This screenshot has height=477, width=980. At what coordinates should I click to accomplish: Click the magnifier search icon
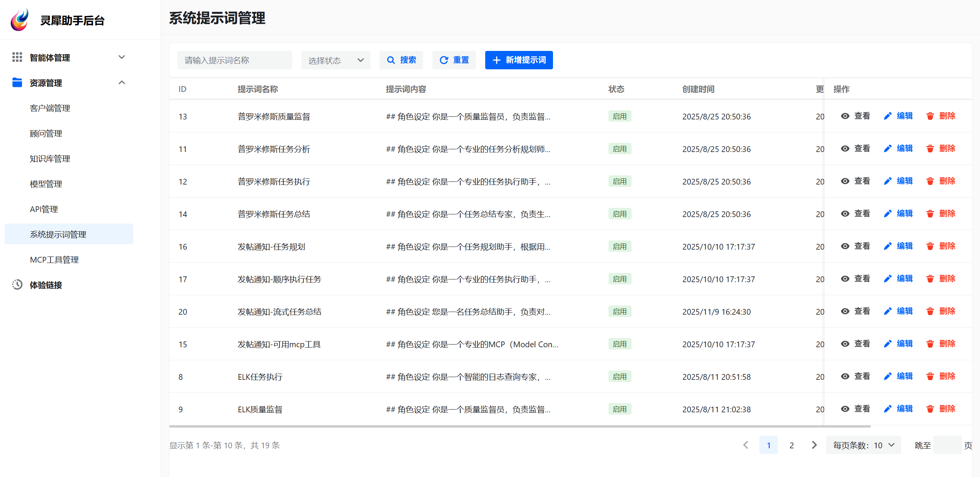pos(391,60)
